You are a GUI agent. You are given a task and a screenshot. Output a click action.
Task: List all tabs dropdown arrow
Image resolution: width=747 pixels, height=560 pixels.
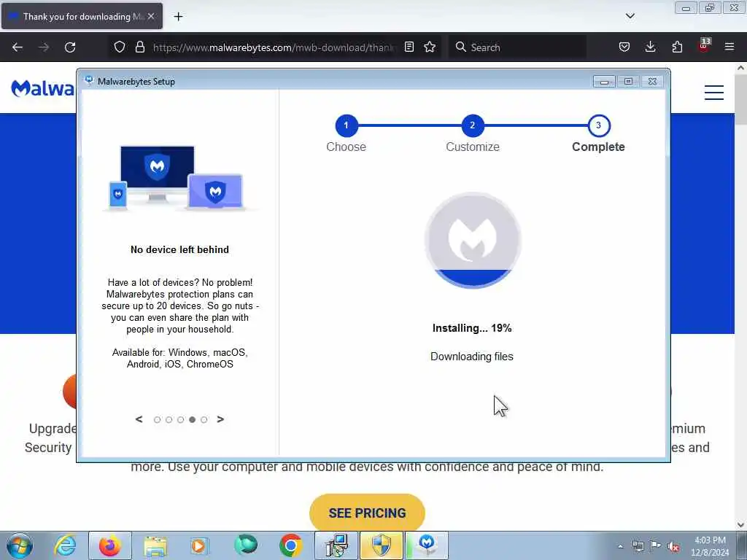pyautogui.click(x=630, y=16)
